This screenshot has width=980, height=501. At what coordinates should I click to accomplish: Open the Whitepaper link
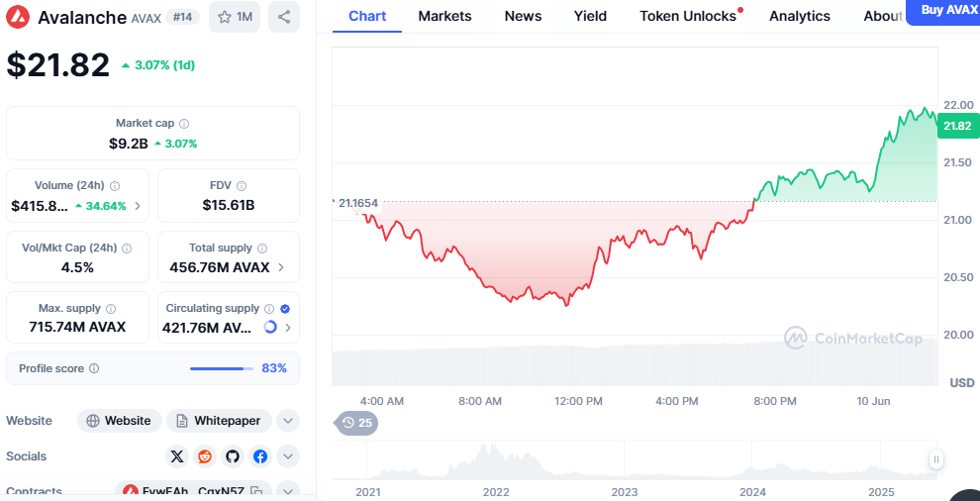218,421
